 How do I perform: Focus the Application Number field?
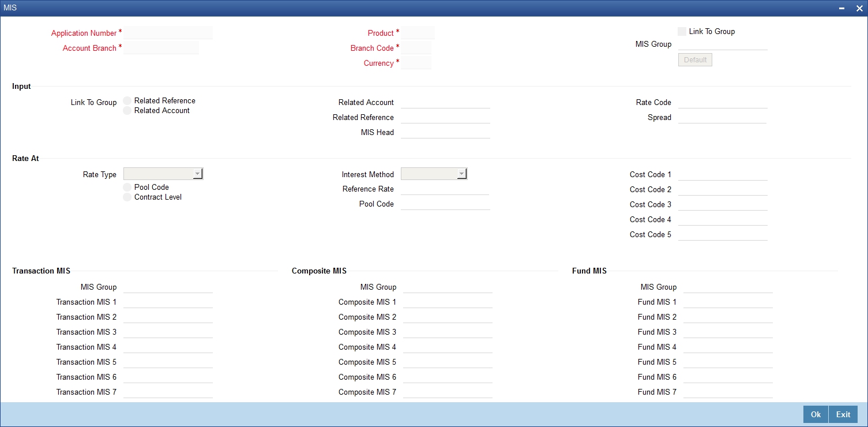[168, 33]
